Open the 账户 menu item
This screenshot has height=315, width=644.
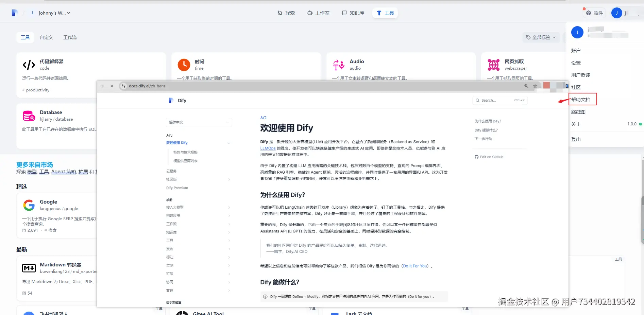pos(576,51)
